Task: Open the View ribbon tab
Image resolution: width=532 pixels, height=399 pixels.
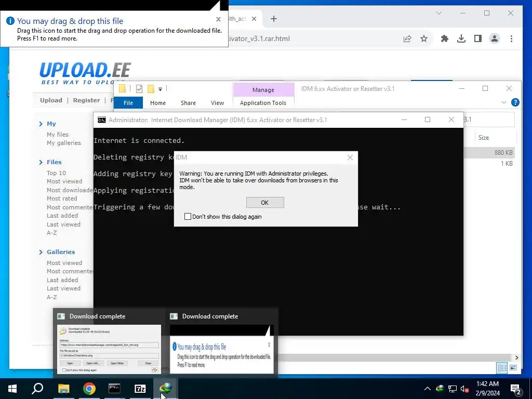Action: coord(217,103)
